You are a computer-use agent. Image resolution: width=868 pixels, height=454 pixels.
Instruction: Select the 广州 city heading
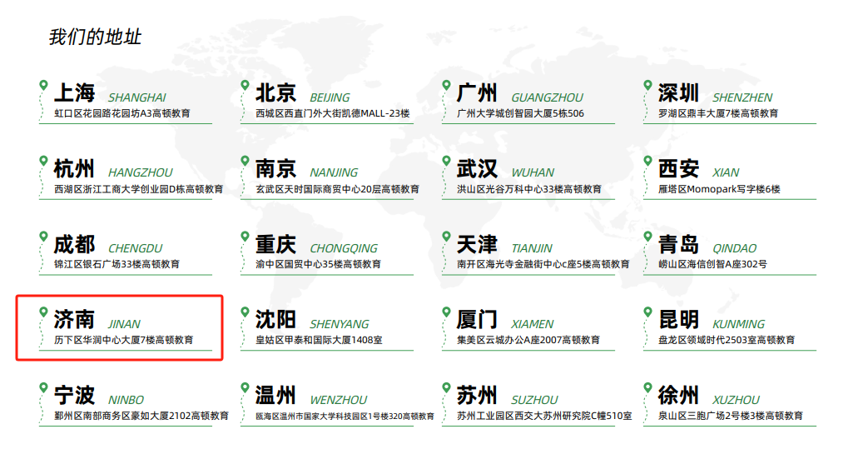pyautogui.click(x=477, y=92)
